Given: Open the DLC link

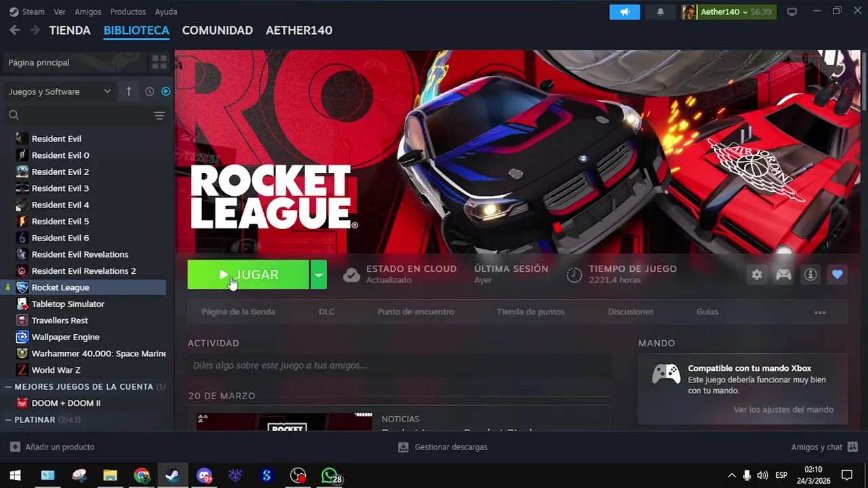Looking at the screenshot, I should 327,312.
